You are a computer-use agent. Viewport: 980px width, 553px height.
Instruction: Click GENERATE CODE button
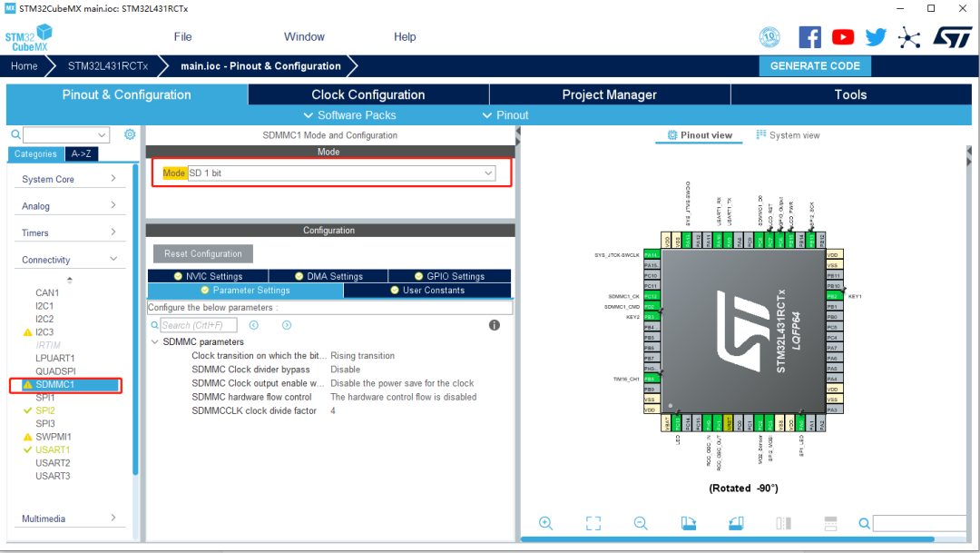point(815,65)
